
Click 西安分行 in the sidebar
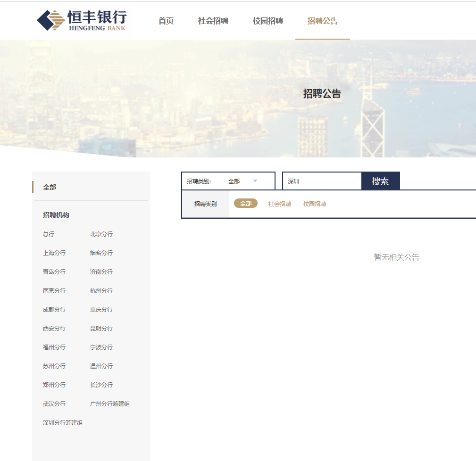(54, 328)
